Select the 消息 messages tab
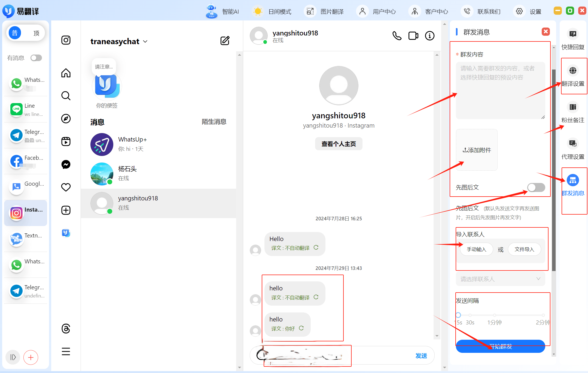This screenshot has height=373, width=588. pos(97,122)
